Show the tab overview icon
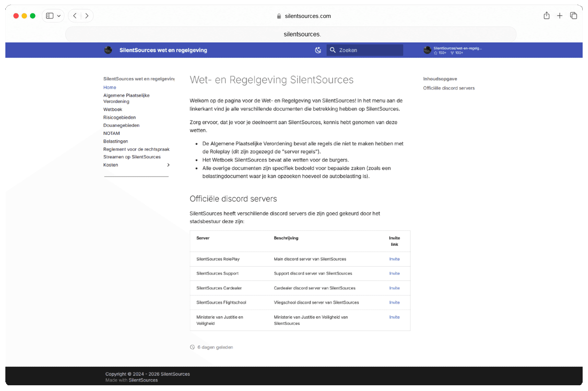Screen dimensions: 588x391 [573, 16]
